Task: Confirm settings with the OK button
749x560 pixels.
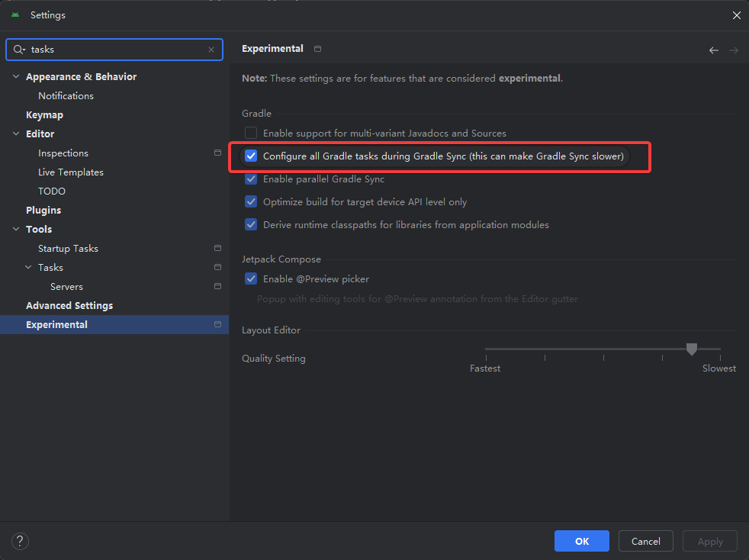Action: [582, 541]
